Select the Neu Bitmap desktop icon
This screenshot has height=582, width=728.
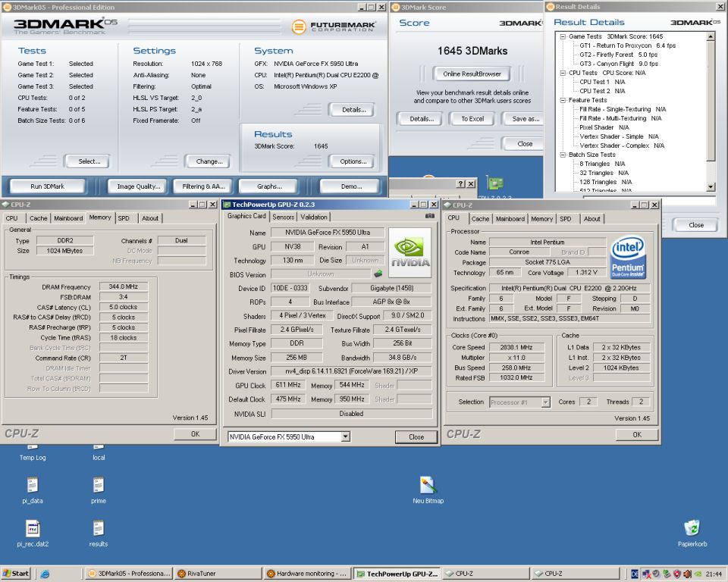[428, 490]
